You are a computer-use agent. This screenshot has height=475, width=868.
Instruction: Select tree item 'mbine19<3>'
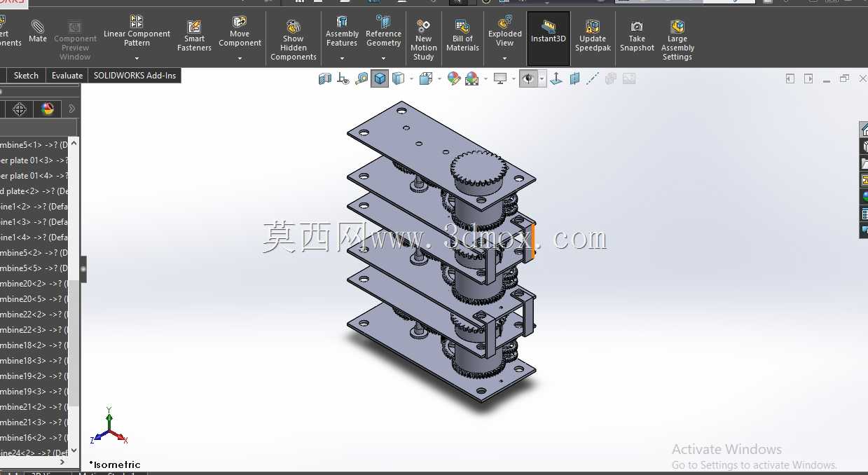click(34, 392)
